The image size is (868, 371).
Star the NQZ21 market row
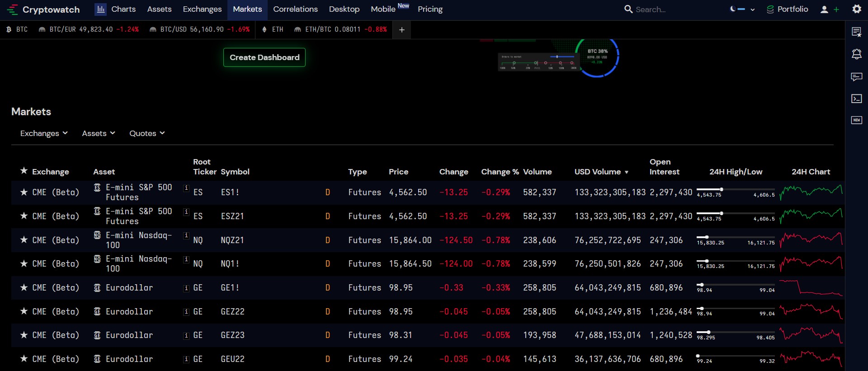(24, 240)
